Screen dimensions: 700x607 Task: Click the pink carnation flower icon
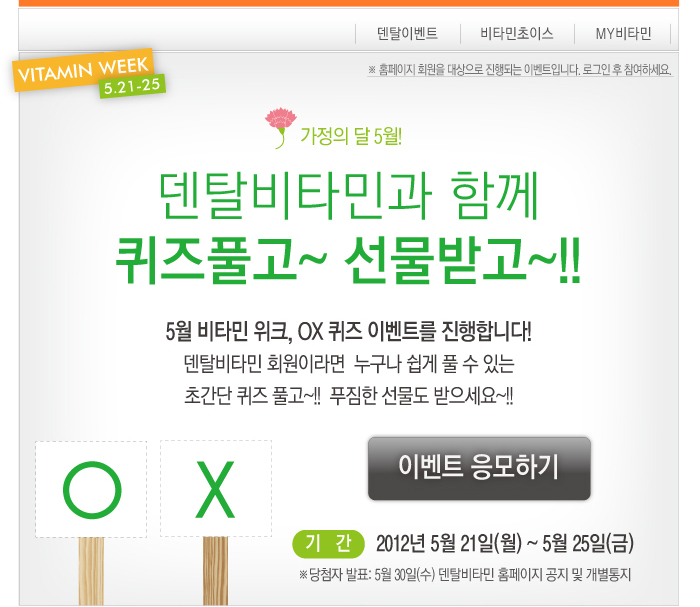coord(280,127)
